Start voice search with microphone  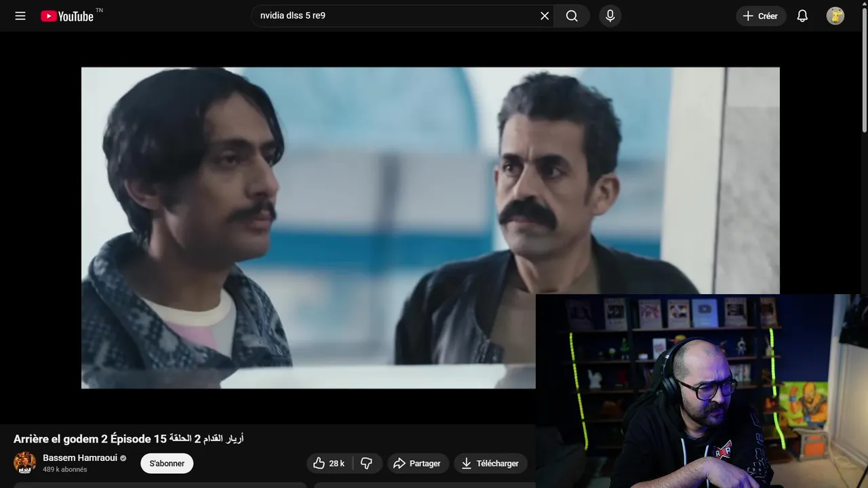pos(610,16)
